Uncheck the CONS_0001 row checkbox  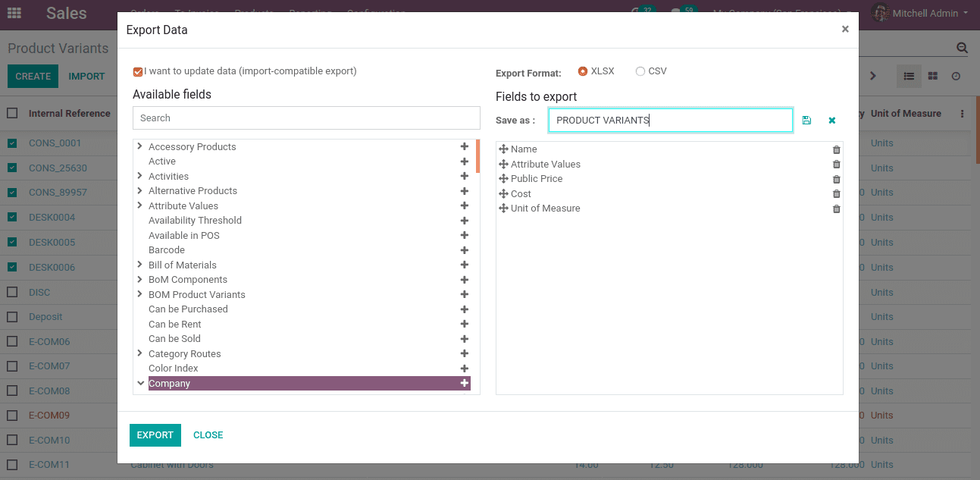(x=12, y=143)
